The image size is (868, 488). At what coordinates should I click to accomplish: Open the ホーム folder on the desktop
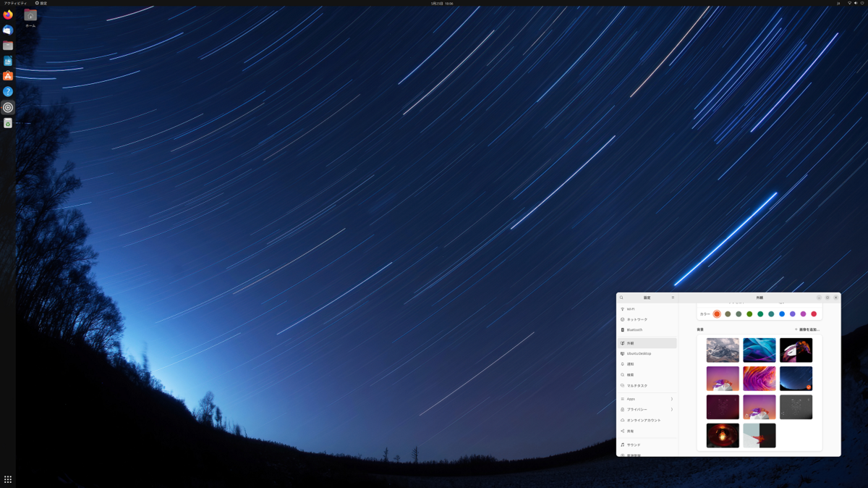[x=30, y=17]
